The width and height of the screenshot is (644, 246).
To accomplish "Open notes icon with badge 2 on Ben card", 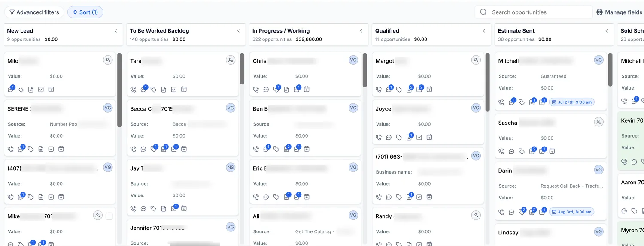I will 287,148.
